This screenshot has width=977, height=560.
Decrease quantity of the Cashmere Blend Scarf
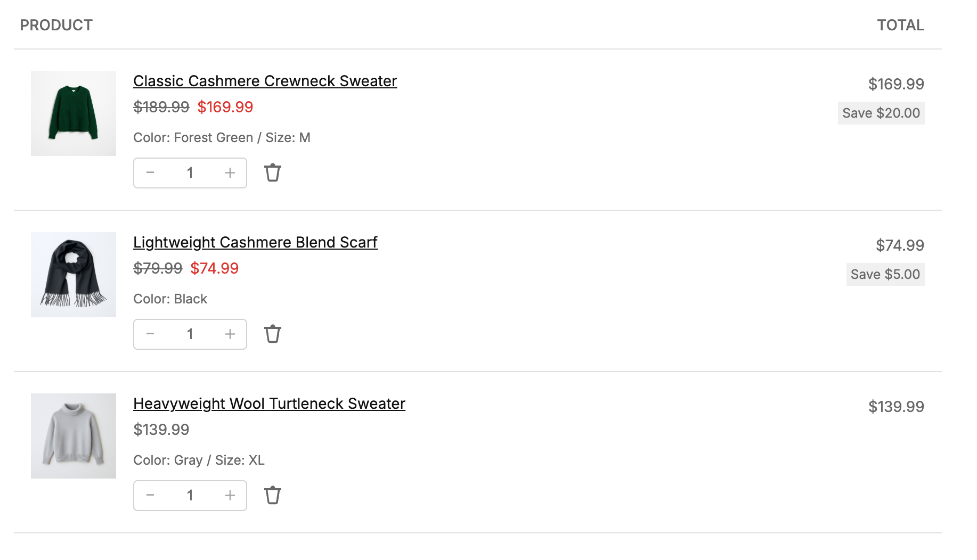click(150, 334)
